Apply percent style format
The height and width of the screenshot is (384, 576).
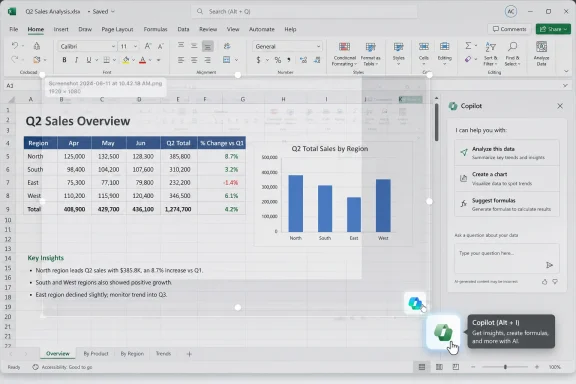pyautogui.click(x=278, y=60)
